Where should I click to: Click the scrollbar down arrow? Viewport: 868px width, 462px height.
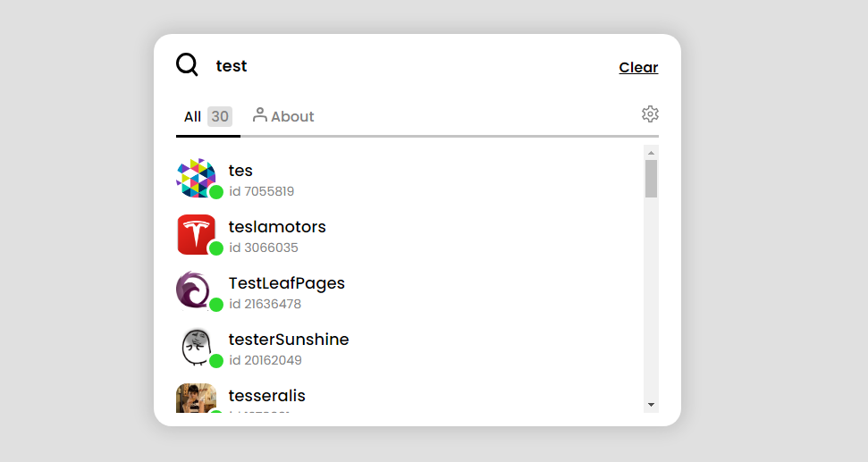tap(652, 405)
